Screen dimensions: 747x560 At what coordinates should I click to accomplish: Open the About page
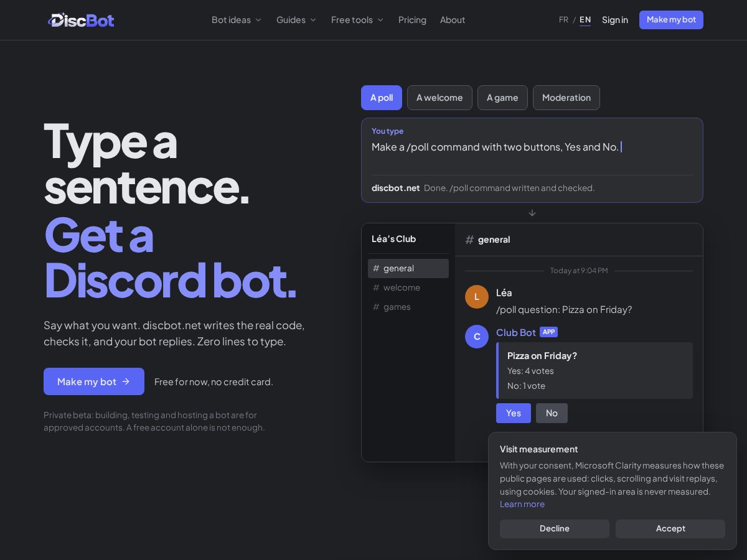point(453,20)
